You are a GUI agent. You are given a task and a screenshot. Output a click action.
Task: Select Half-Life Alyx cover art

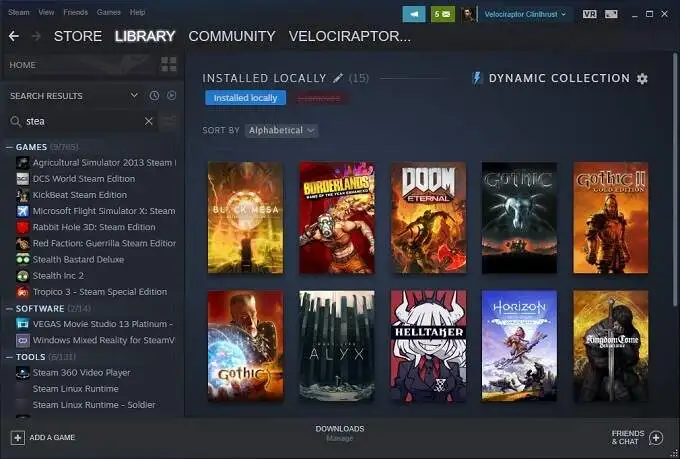[x=337, y=346]
